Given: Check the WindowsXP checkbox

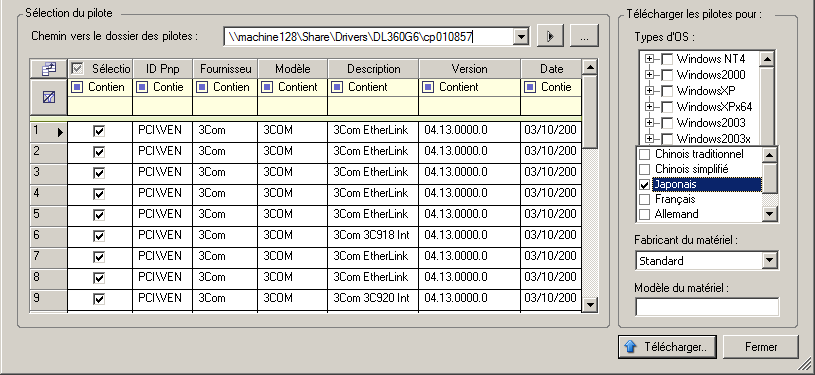Looking at the screenshot, I should click(667, 91).
